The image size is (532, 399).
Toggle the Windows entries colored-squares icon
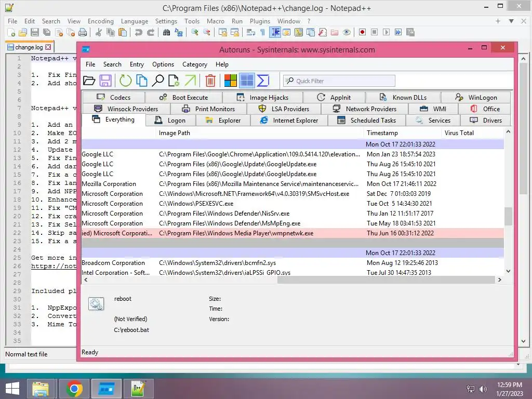(230, 81)
